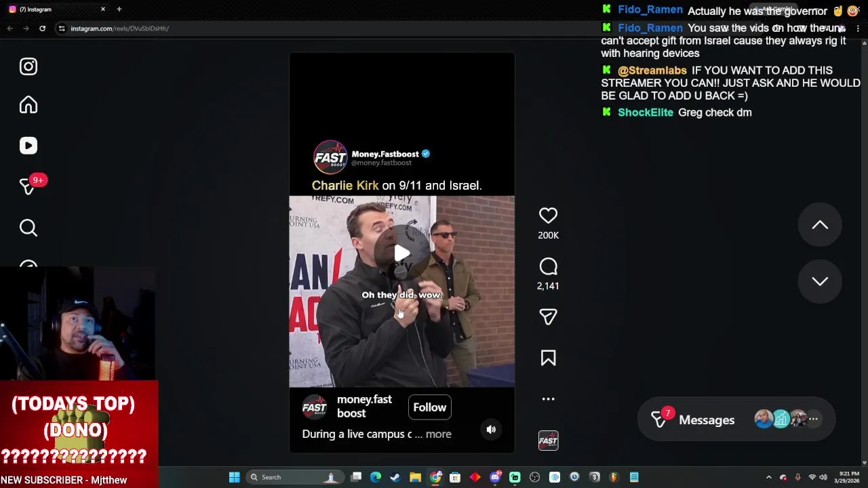Open the Windows Start menu

click(x=234, y=477)
